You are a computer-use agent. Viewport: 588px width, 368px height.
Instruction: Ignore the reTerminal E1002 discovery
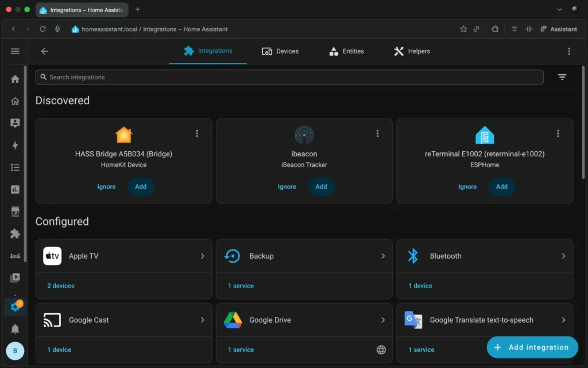click(467, 187)
